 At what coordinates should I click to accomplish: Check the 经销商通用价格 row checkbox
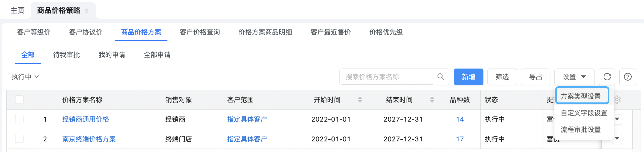19,119
